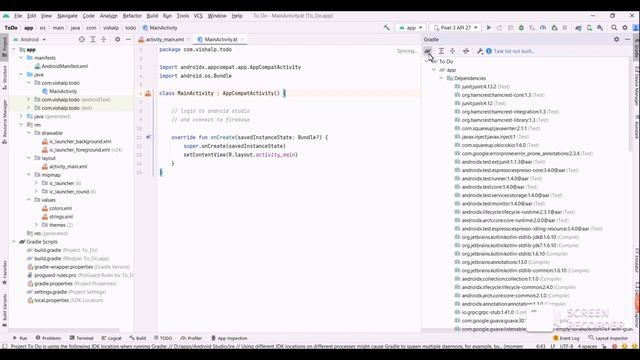Open build.gradle (Project: To_Do)
Viewport: 640px width, 360px height.
[66, 250]
